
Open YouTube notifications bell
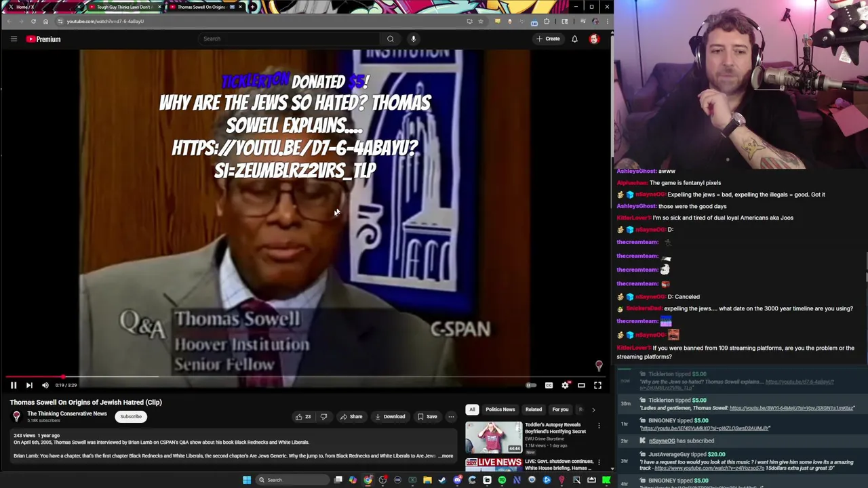coord(574,39)
